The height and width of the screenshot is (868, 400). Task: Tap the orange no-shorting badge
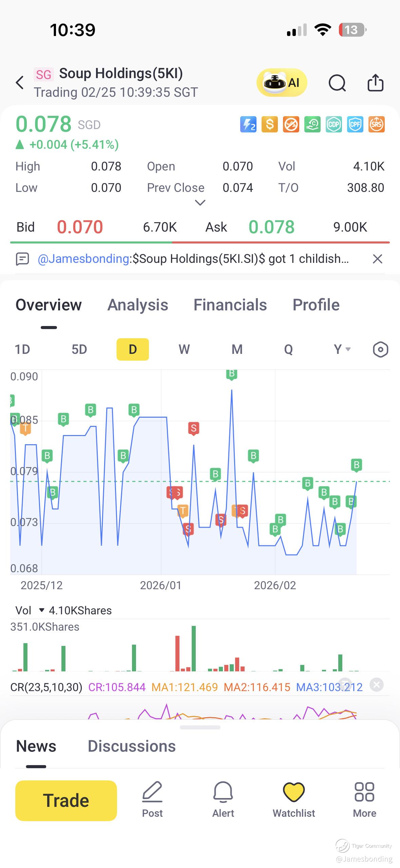[x=291, y=124]
